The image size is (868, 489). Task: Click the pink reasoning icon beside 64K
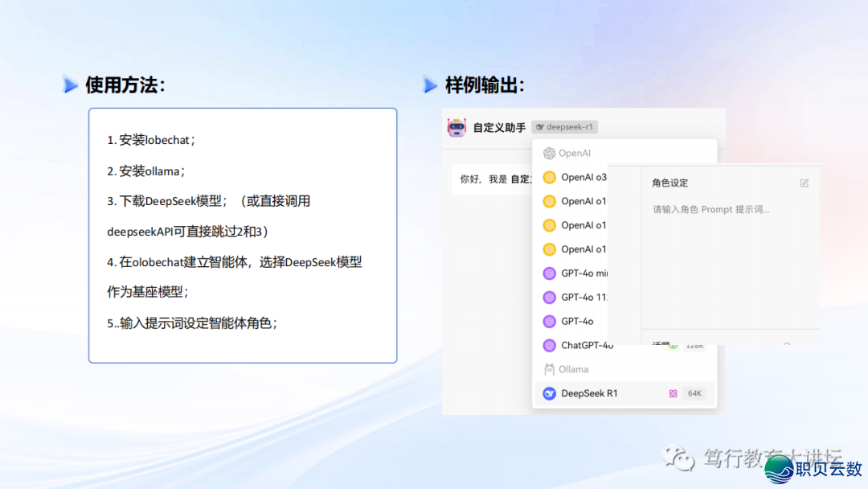[674, 393]
